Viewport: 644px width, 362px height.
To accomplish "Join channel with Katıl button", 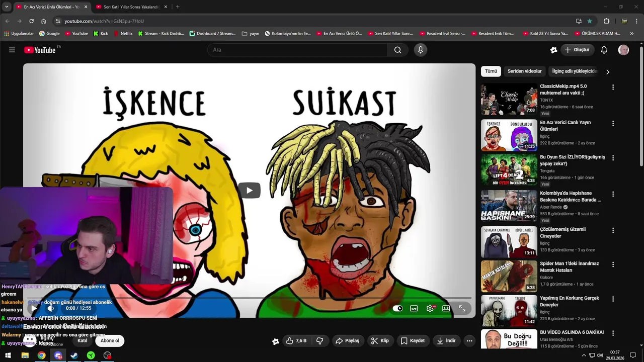I will coord(83,340).
